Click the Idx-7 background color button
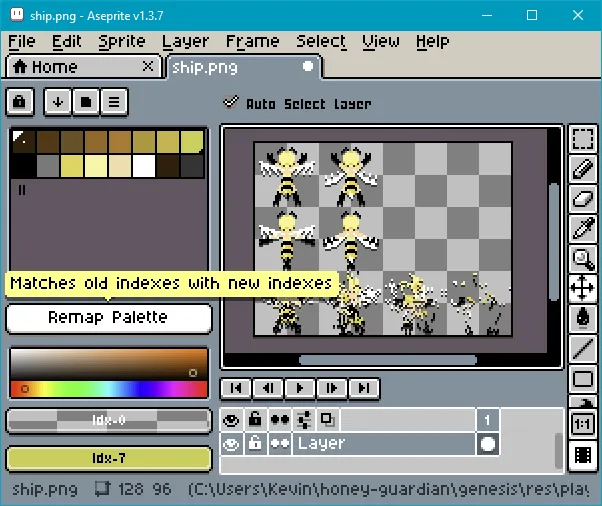The image size is (602, 506). 109,459
